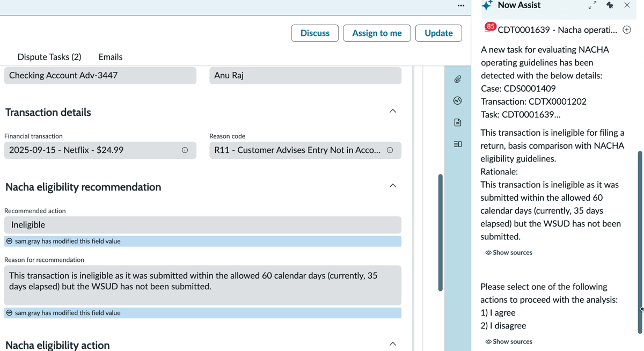Click the Checking Account Adv-3447 field
Screen dimensions: 644x351
[100, 76]
